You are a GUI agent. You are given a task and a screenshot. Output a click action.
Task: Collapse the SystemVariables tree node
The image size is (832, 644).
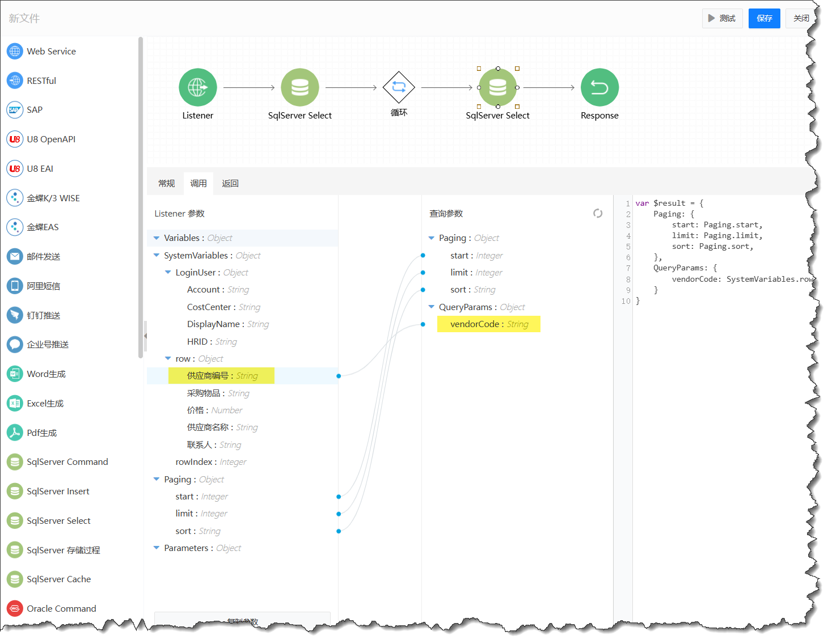[157, 256]
